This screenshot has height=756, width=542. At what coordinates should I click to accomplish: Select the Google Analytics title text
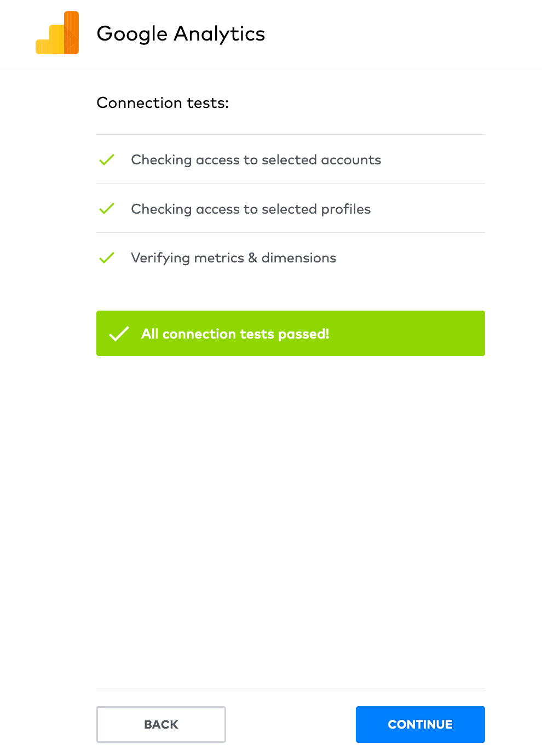(181, 34)
